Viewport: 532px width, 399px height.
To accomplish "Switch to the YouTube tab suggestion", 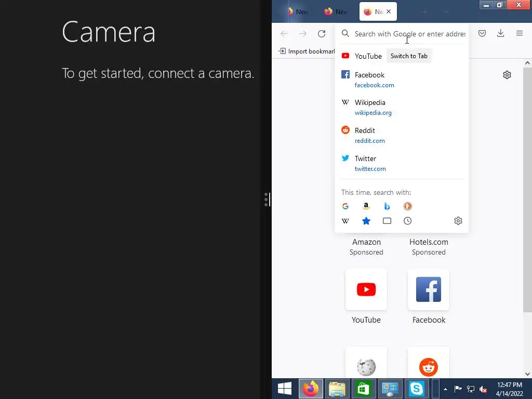I will pyautogui.click(x=402, y=56).
